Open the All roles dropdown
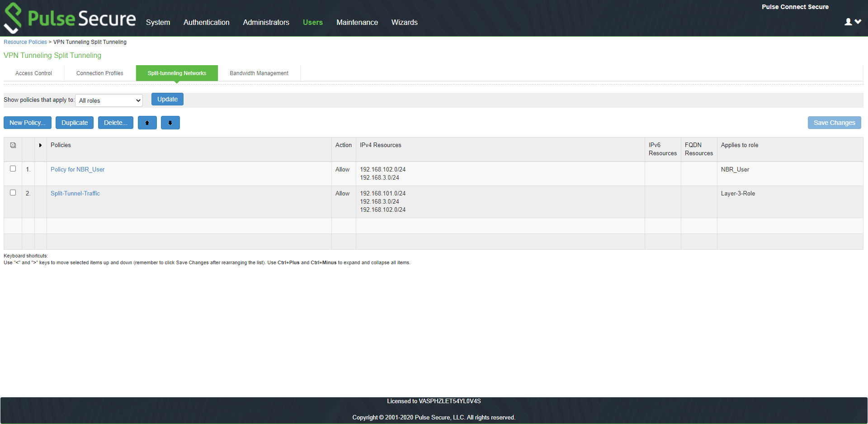The height and width of the screenshot is (424, 868). [109, 100]
